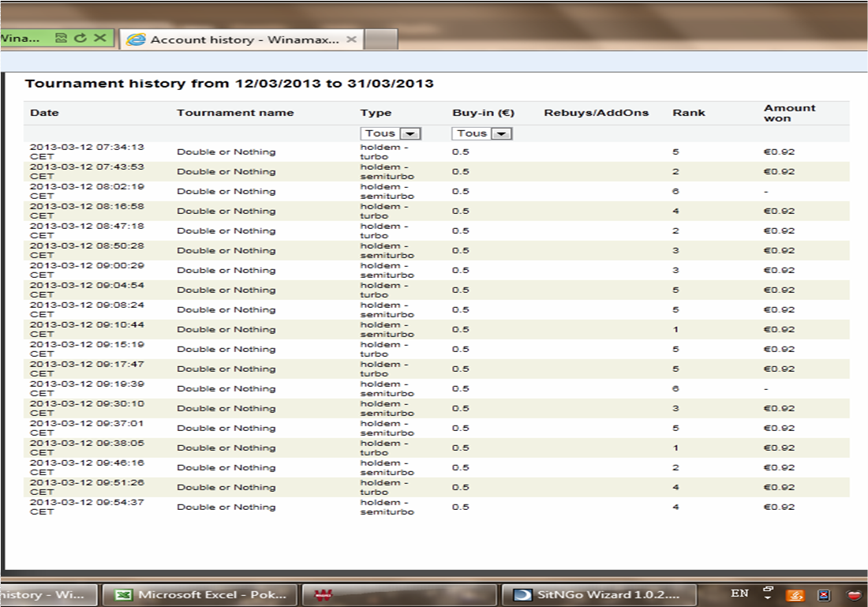Open SitNGo Wizard from the taskbar

(x=598, y=595)
